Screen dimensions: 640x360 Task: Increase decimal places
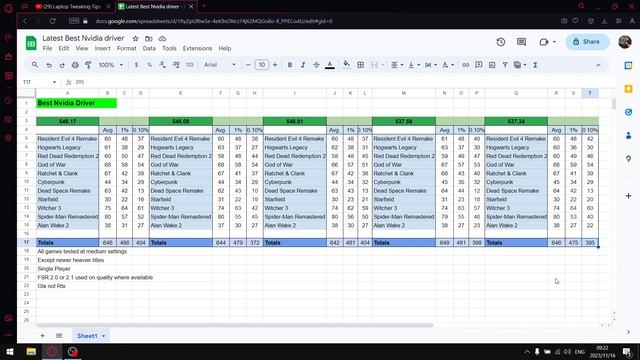pos(176,65)
